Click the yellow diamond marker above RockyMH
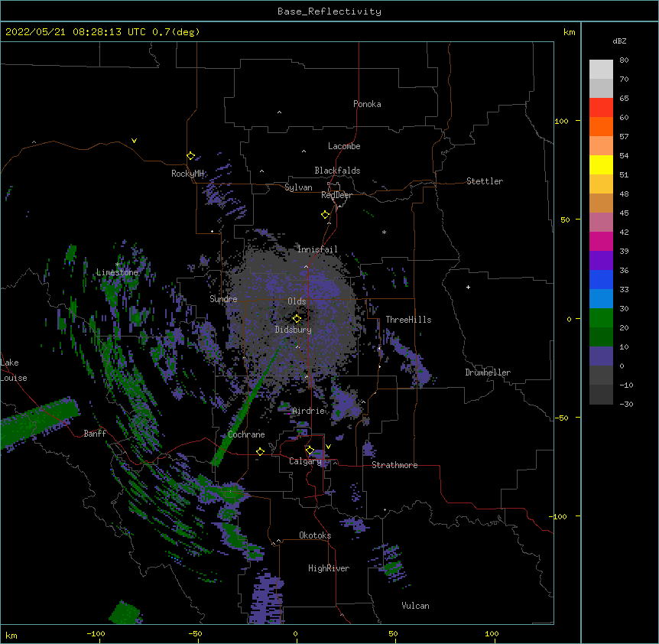Screen dimensions: 659x644 click(x=191, y=156)
